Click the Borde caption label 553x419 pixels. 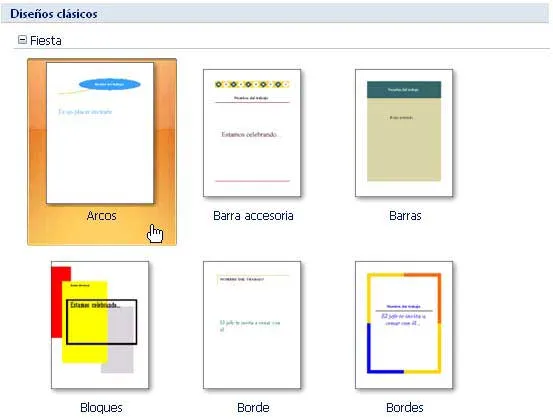click(x=253, y=407)
